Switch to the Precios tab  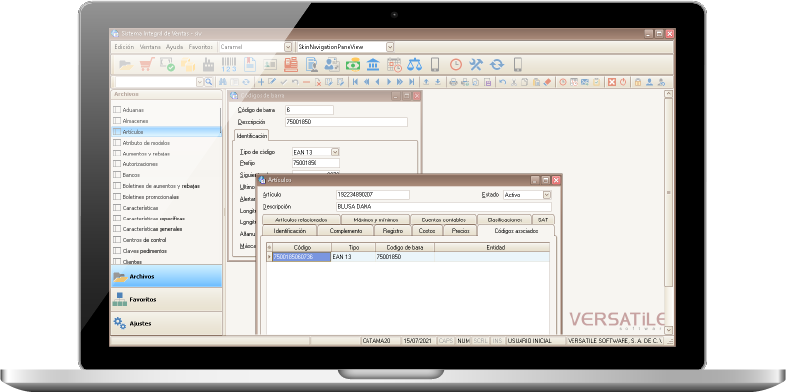pos(460,231)
